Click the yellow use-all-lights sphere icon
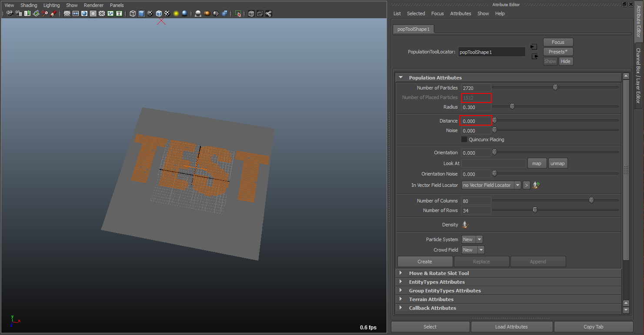Screen dimensions: 644x335 click(x=176, y=13)
